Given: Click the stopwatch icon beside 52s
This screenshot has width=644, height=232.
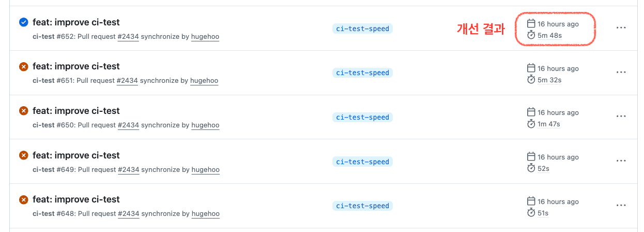Looking at the screenshot, I should 531,168.
